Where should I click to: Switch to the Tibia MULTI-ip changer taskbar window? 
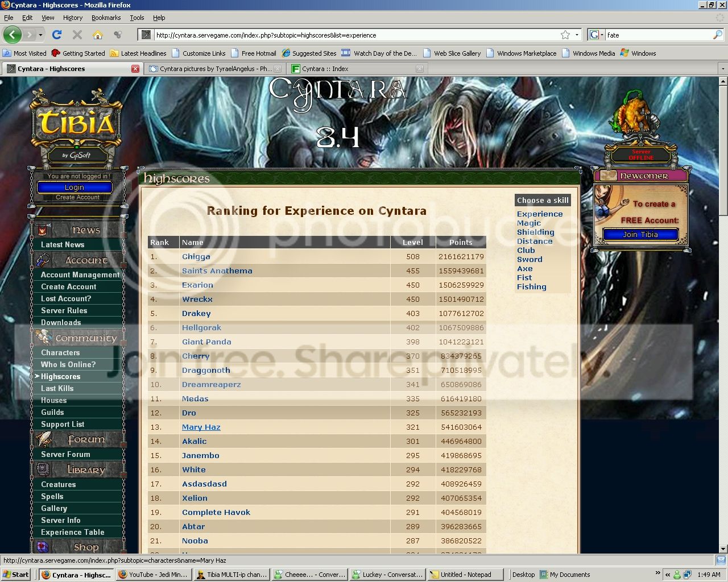tap(231, 575)
